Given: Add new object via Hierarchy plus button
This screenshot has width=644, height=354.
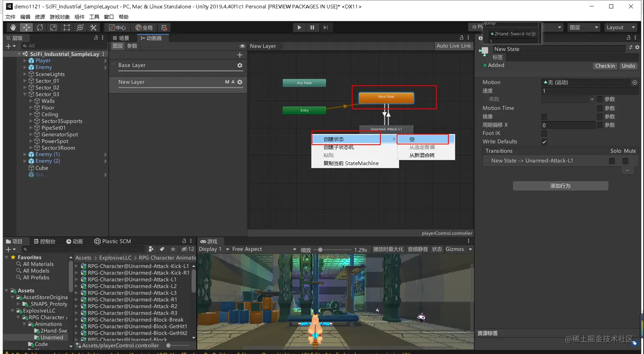Looking at the screenshot, I should (11, 46).
